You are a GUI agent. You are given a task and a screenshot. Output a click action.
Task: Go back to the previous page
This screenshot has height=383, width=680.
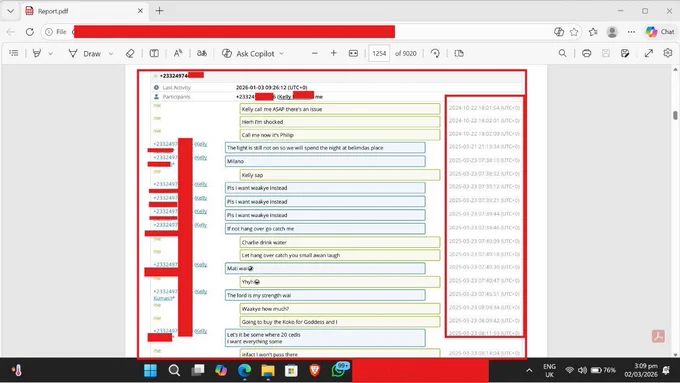point(11,32)
